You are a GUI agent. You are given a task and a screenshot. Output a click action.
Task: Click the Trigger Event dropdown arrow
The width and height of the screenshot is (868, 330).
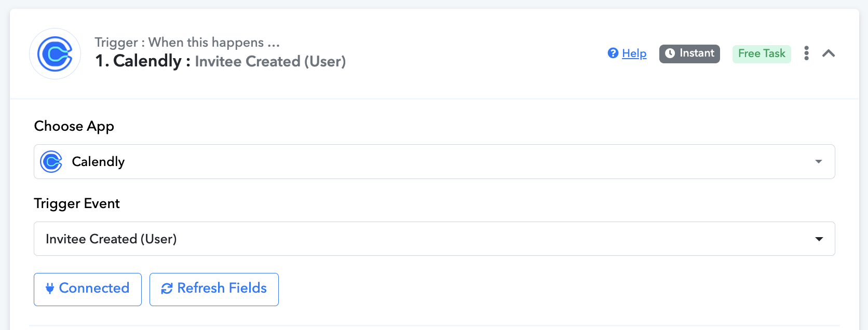819,239
